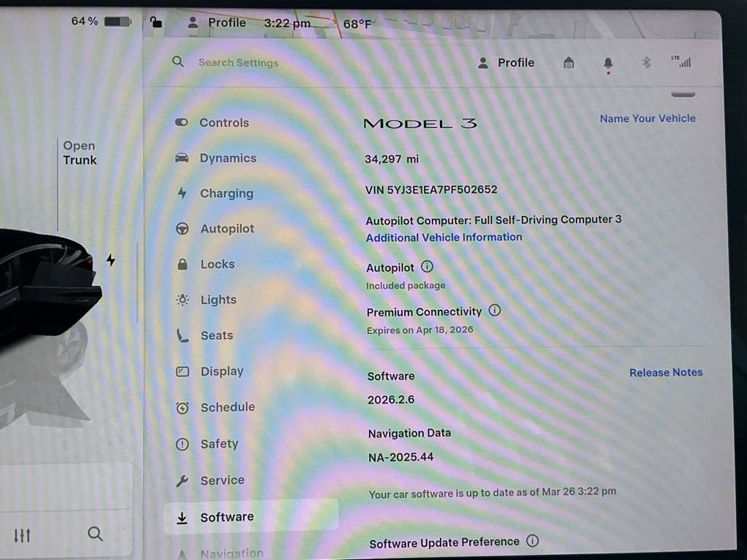Click the info icon next to Autopilot
The height and width of the screenshot is (560, 747).
[x=427, y=267]
